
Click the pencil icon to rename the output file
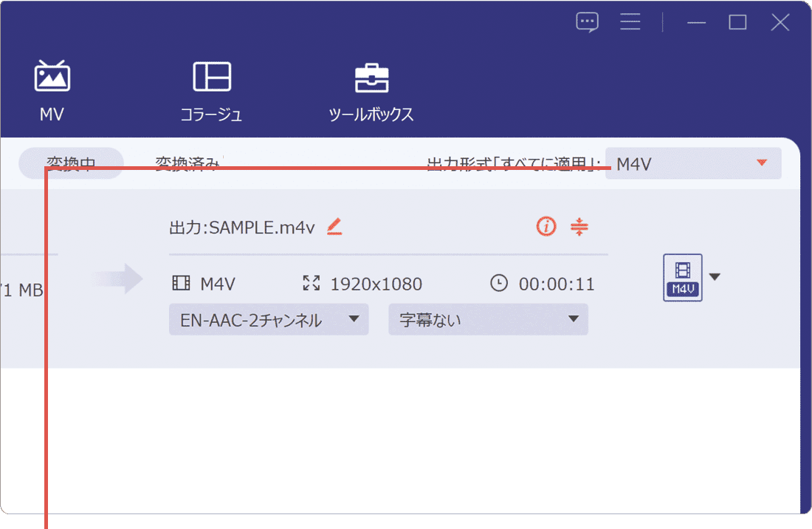click(334, 228)
